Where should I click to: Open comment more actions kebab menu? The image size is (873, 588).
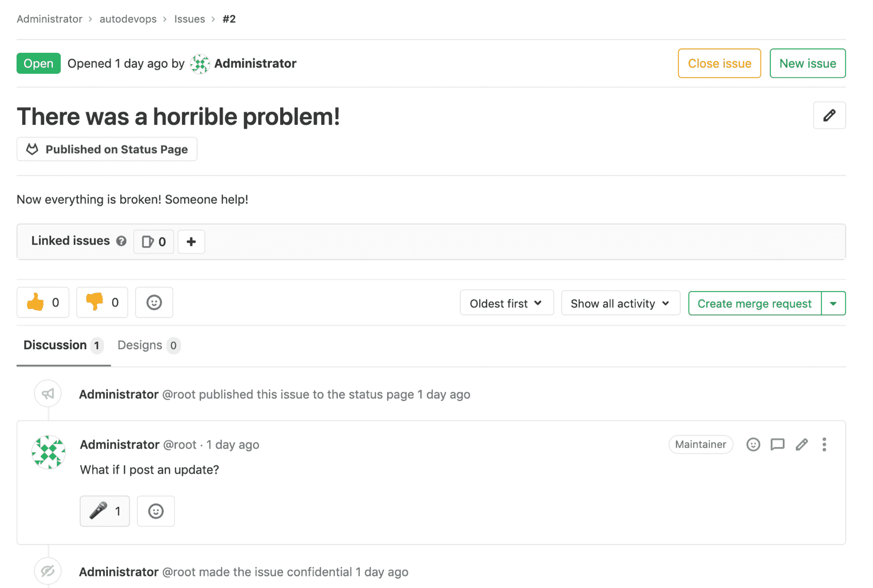pyautogui.click(x=824, y=444)
